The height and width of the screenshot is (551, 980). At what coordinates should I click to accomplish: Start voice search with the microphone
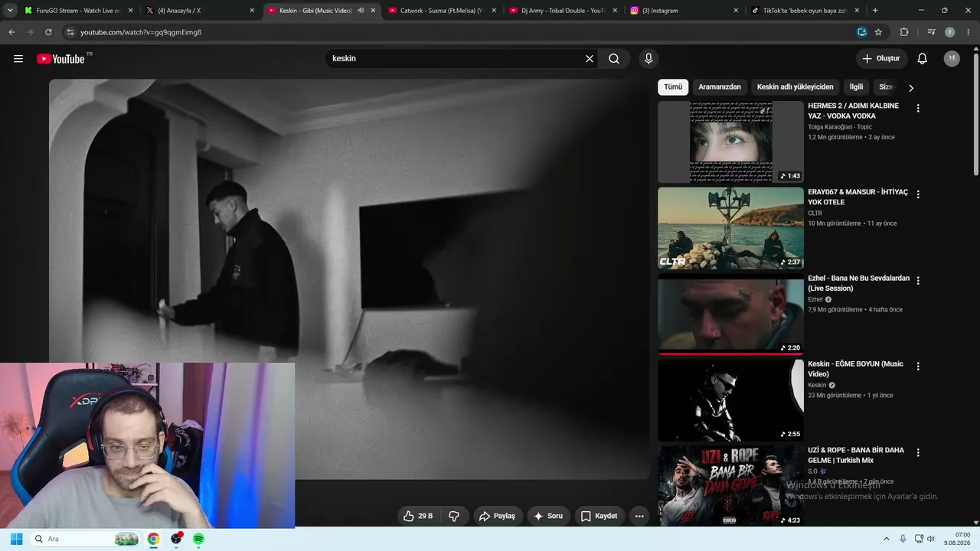point(648,59)
